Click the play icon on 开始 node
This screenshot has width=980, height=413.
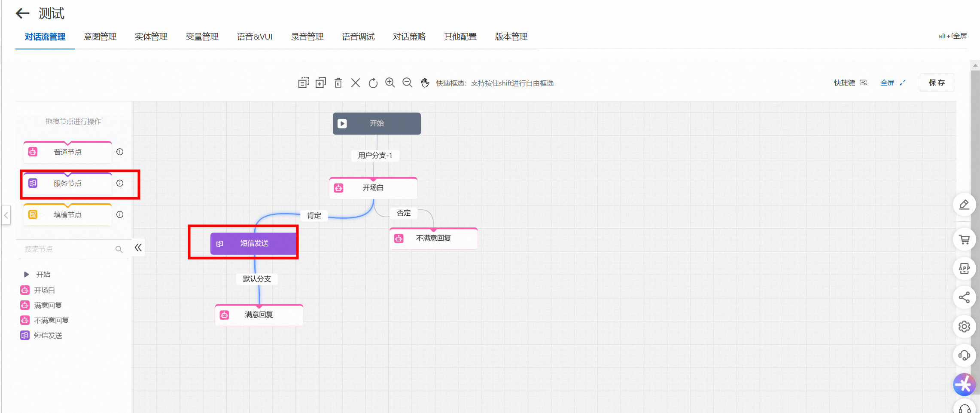pos(342,123)
